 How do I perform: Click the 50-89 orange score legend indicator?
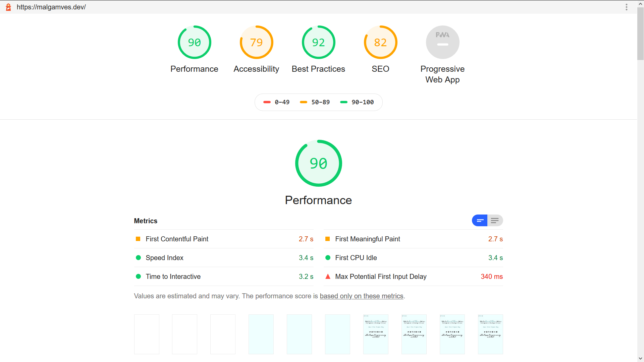pyautogui.click(x=304, y=102)
